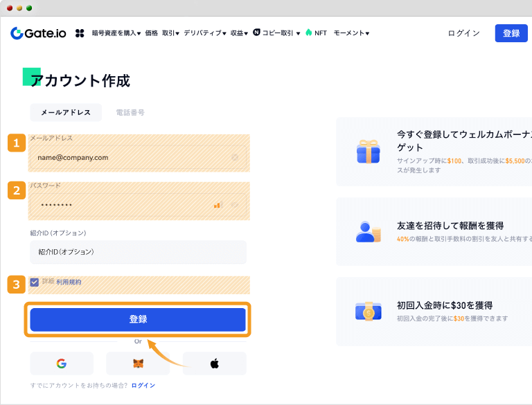
Task: Expand the 暗号資産を購入 dropdown
Action: pyautogui.click(x=116, y=33)
